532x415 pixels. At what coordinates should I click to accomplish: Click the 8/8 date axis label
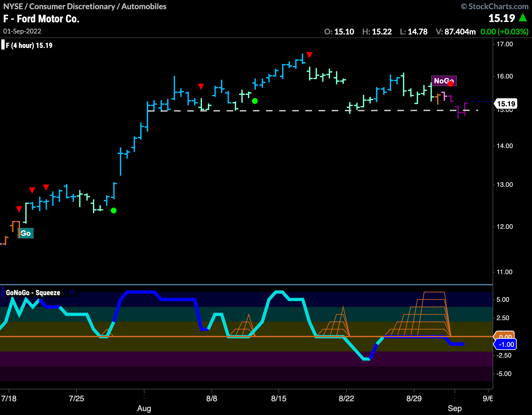click(212, 399)
